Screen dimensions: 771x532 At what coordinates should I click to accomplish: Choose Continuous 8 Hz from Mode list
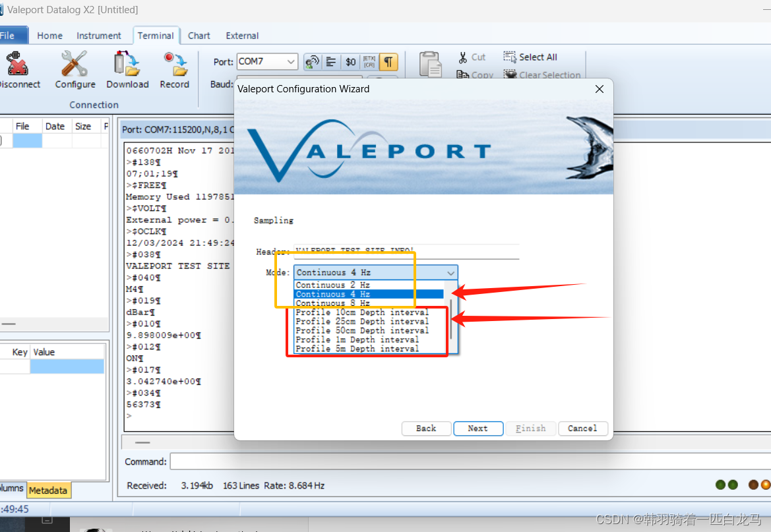[369, 303]
